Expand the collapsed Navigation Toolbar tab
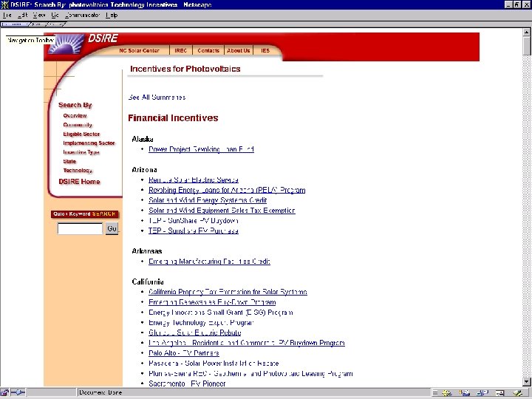The image size is (532, 399). click(15, 24)
